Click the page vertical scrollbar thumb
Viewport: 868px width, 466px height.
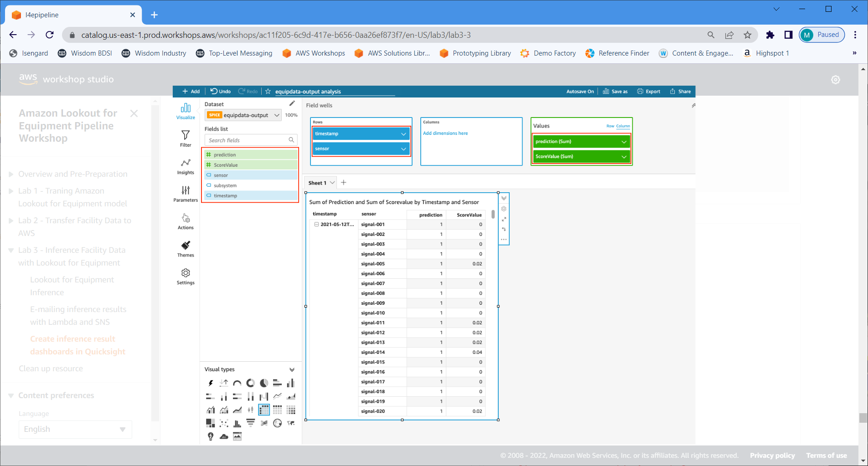pyautogui.click(x=863, y=418)
